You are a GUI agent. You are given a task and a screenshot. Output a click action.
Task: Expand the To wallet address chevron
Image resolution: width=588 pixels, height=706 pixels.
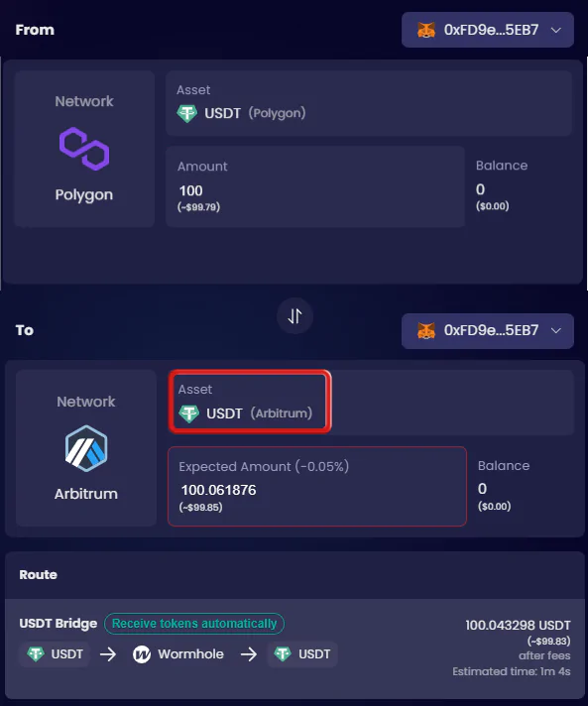pos(556,330)
